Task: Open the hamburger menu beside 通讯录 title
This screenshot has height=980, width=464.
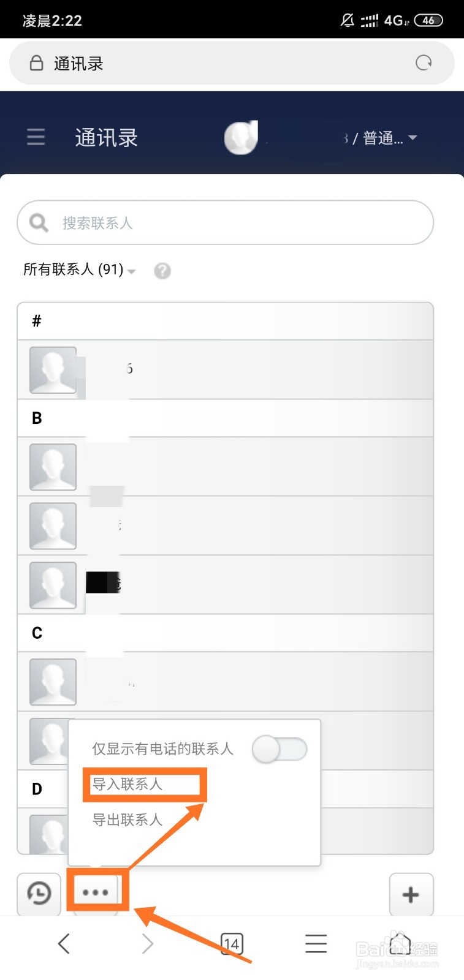Action: tap(36, 137)
